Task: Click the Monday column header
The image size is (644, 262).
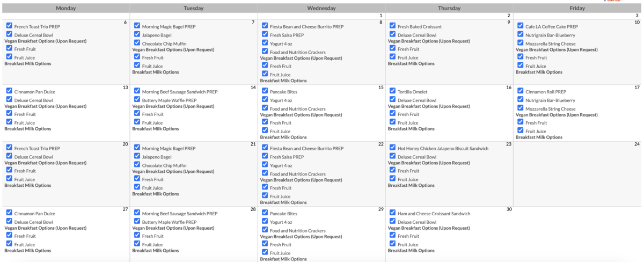Action: pyautogui.click(x=65, y=9)
